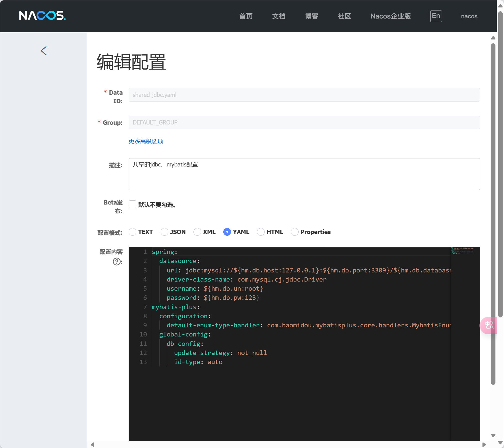504x448 pixels.
Task: Choose the XML format option
Action: click(x=197, y=232)
